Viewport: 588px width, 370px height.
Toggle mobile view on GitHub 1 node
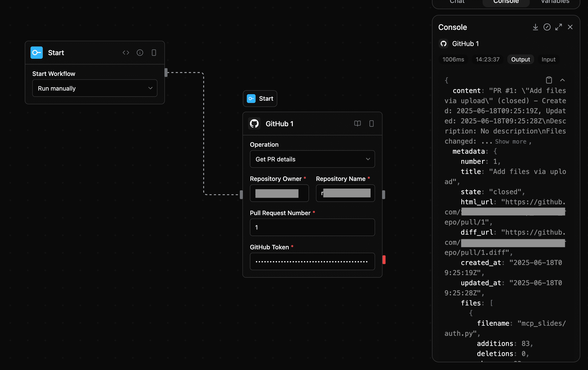click(371, 124)
